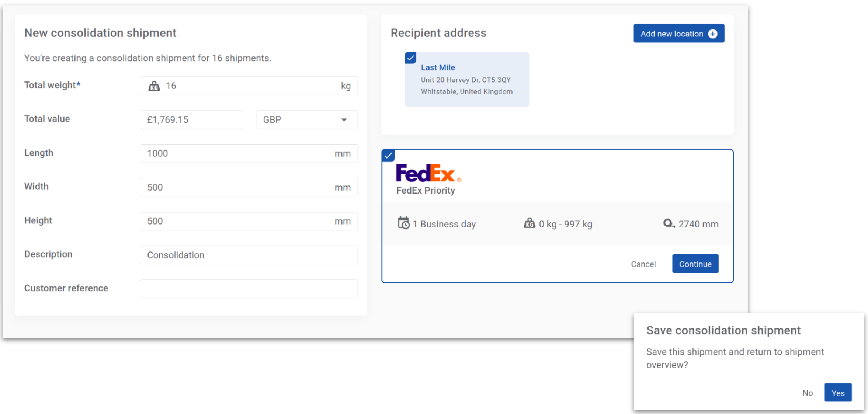
Task: Click the empty Customer reference field
Action: (x=249, y=289)
